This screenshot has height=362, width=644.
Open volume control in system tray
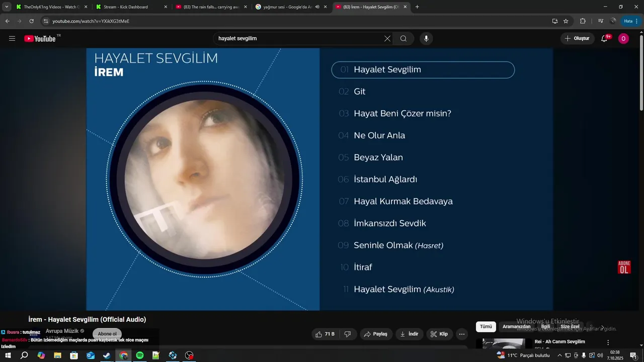(x=600, y=355)
